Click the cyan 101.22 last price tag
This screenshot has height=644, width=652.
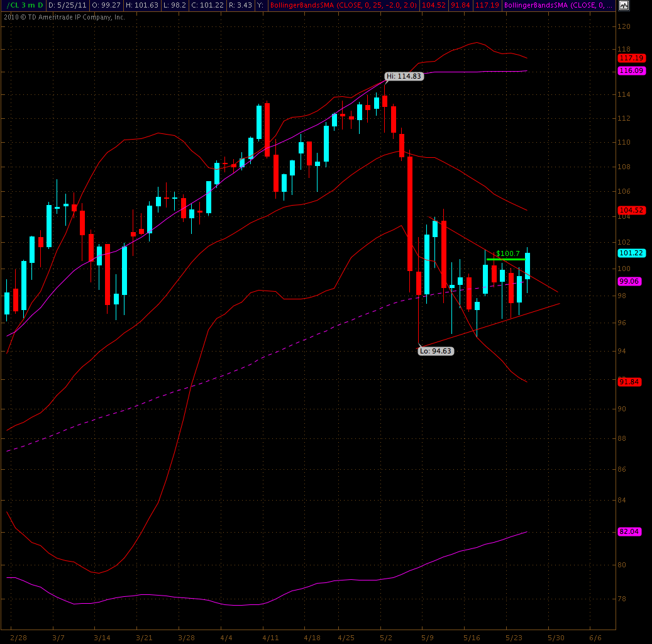pos(629,253)
